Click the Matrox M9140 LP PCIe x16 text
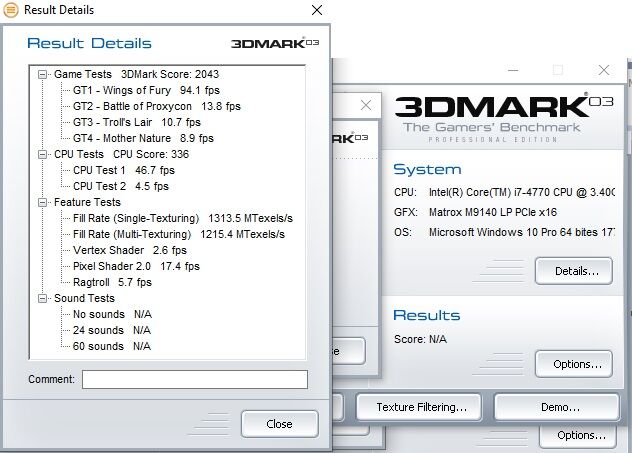Image resolution: width=632 pixels, height=453 pixels. tap(493, 212)
